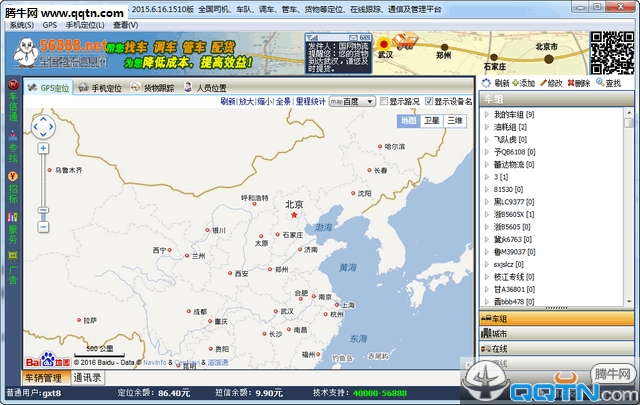The height and width of the screenshot is (405, 640).
Task: Click the 放大 zoom-in link
Action: [246, 102]
